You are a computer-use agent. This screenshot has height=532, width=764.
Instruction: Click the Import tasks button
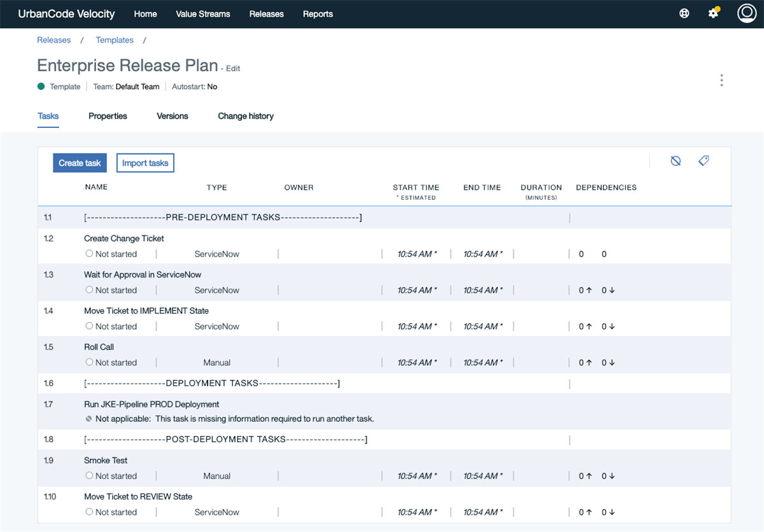[x=145, y=163]
